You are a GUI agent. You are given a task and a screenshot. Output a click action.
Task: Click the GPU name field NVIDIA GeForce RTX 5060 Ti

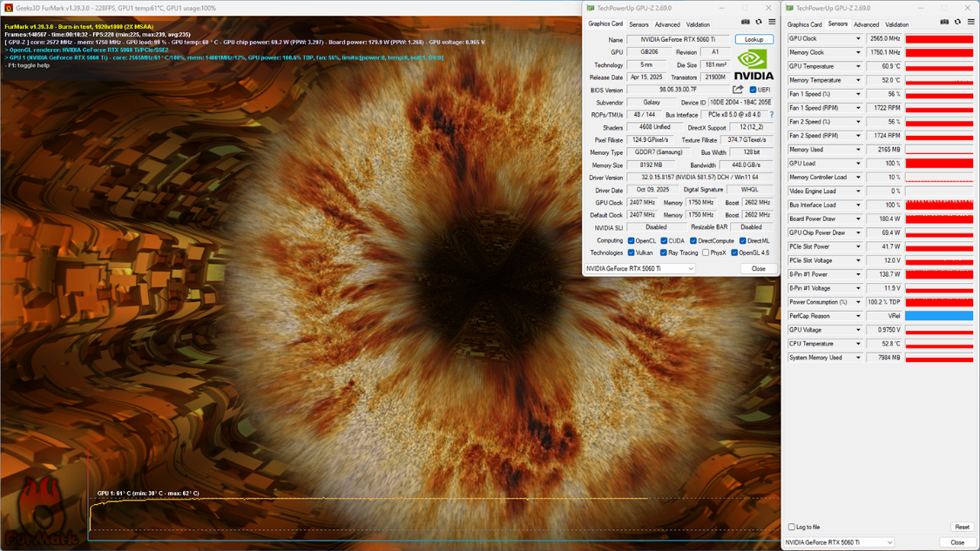coord(678,39)
